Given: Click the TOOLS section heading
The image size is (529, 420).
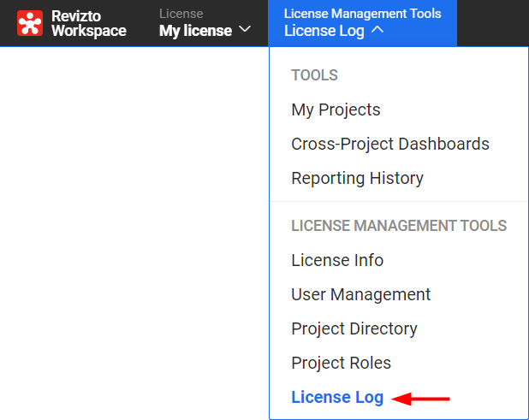Looking at the screenshot, I should coord(314,75).
